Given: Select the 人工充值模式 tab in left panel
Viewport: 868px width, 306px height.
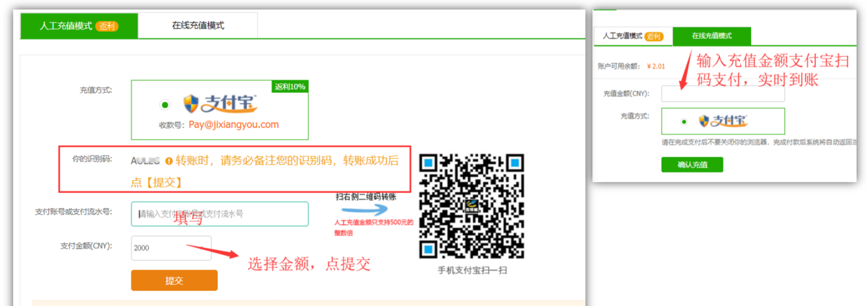Looking at the screenshot, I should click(x=79, y=26).
